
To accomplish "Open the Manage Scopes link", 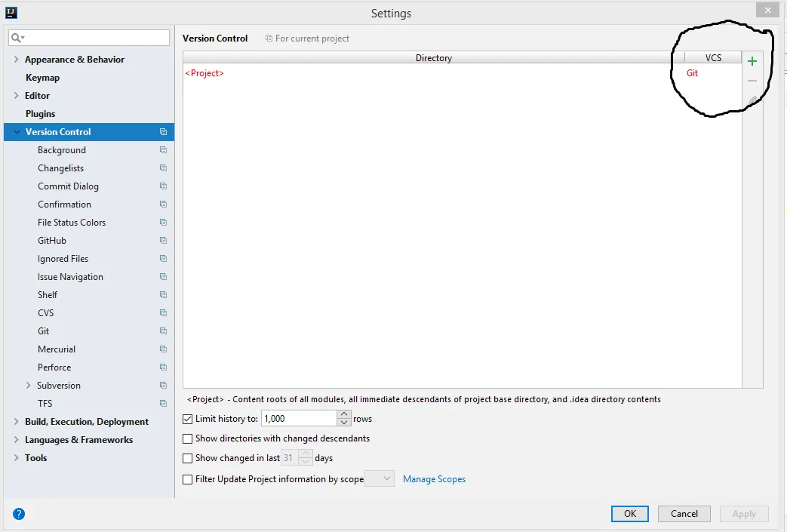I will coord(434,478).
